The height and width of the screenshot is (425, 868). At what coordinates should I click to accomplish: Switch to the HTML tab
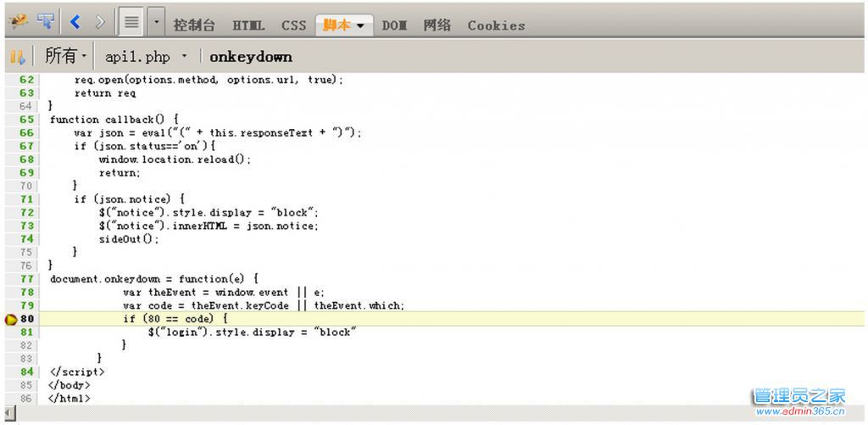tap(248, 25)
